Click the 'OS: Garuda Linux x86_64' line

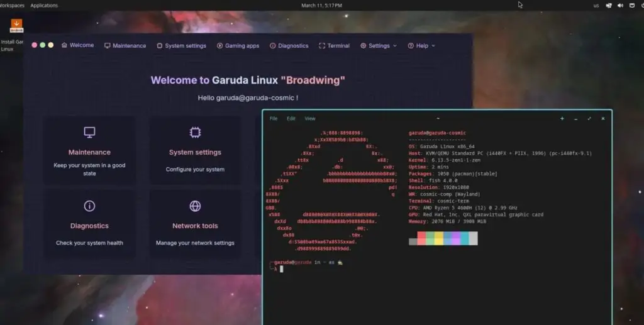point(441,146)
